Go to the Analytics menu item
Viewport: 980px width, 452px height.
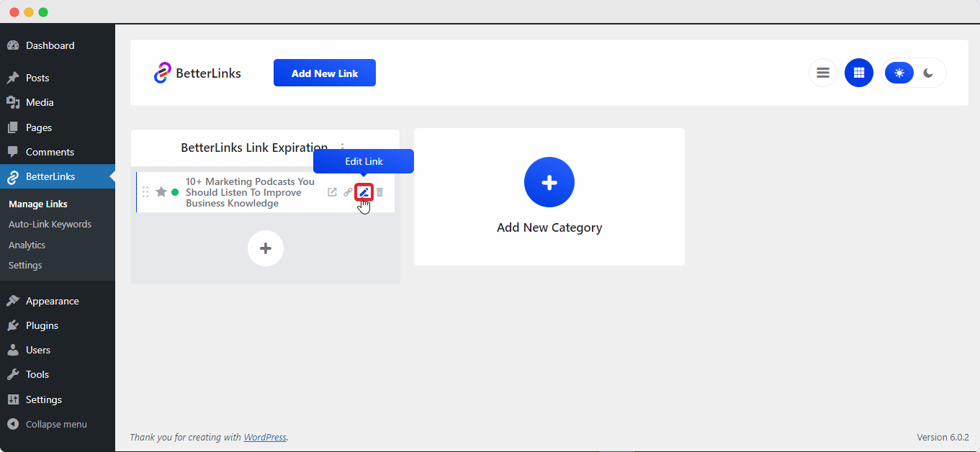[27, 245]
